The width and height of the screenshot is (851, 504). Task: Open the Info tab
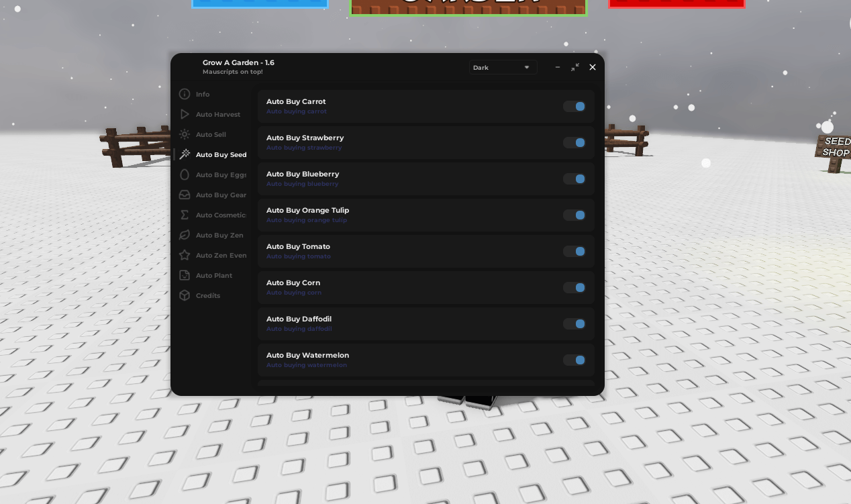(x=203, y=95)
